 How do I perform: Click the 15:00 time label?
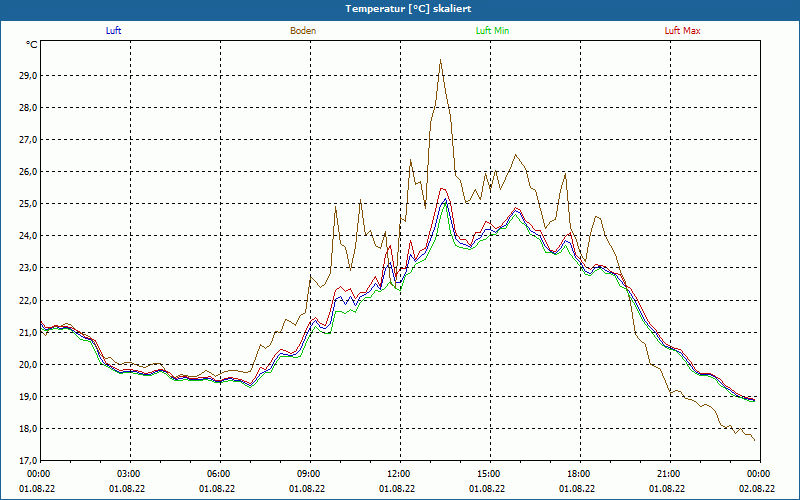490,474
